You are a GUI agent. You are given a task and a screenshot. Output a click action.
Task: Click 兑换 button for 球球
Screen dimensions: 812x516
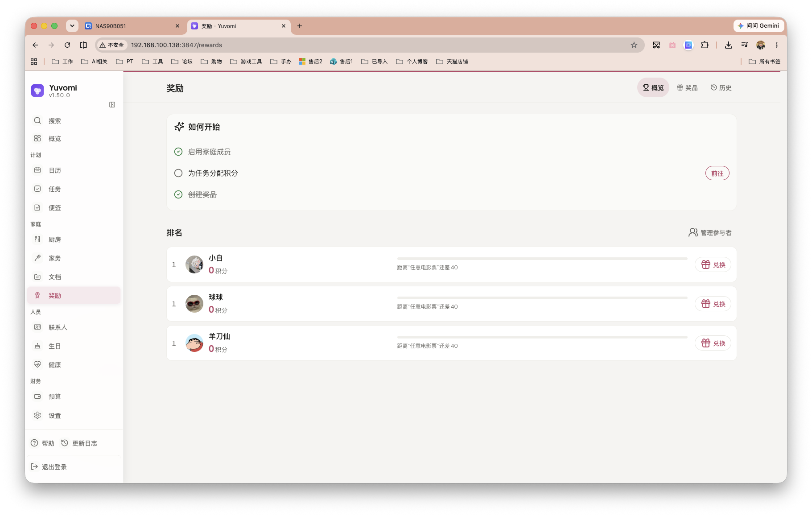tap(713, 304)
